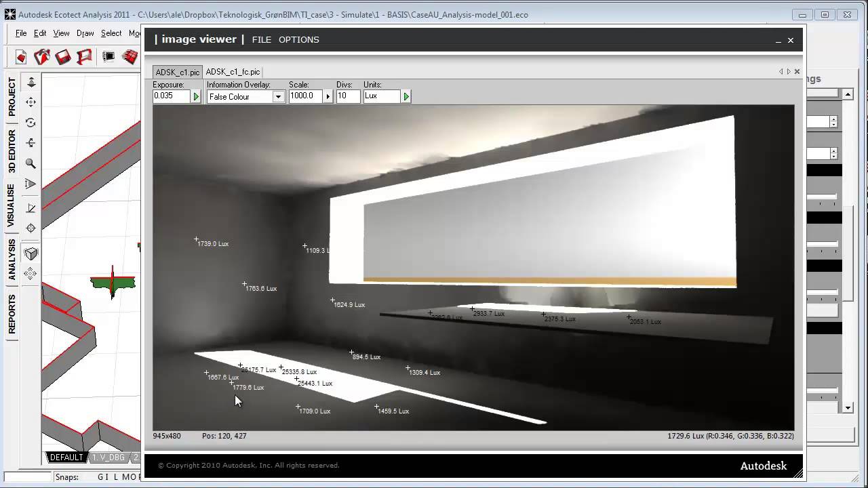Open the ANALYSIS side tab
Screen dimensions: 868x488
pos(12,259)
